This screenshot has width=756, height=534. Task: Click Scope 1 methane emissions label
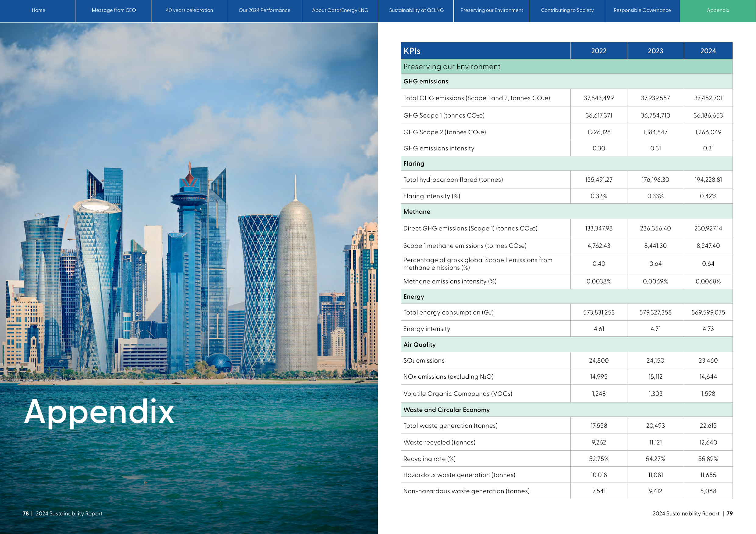(x=465, y=246)
